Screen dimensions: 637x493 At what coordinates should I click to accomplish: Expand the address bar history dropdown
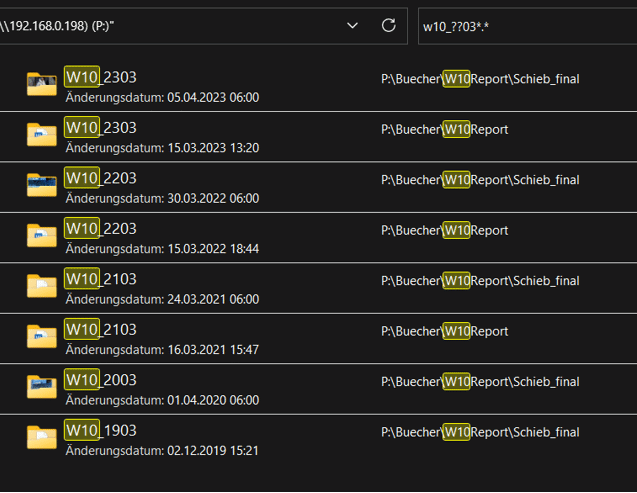click(x=352, y=25)
